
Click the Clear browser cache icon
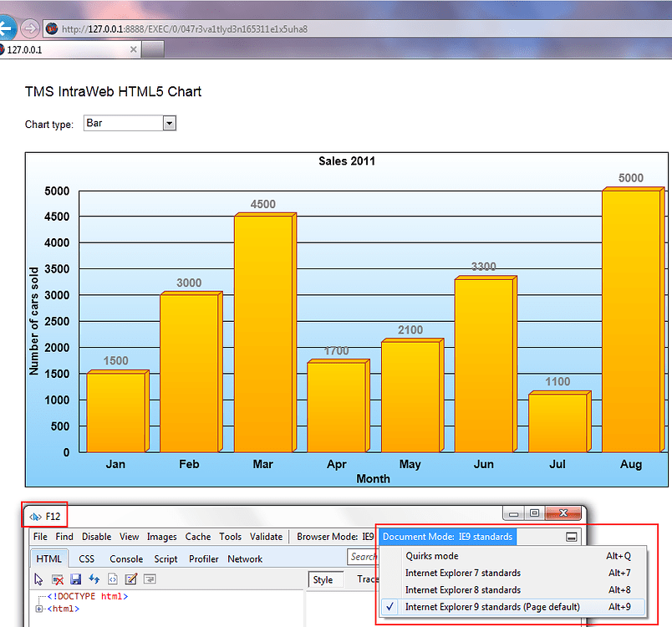tap(58, 579)
